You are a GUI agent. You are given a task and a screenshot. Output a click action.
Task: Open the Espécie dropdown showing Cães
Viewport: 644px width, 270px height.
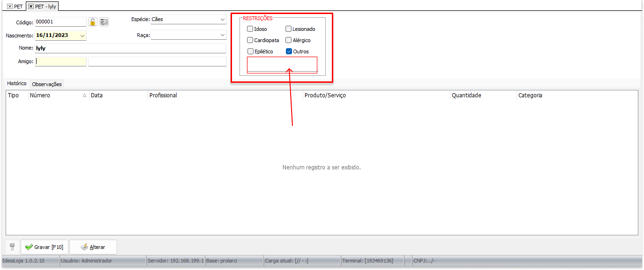[222, 20]
